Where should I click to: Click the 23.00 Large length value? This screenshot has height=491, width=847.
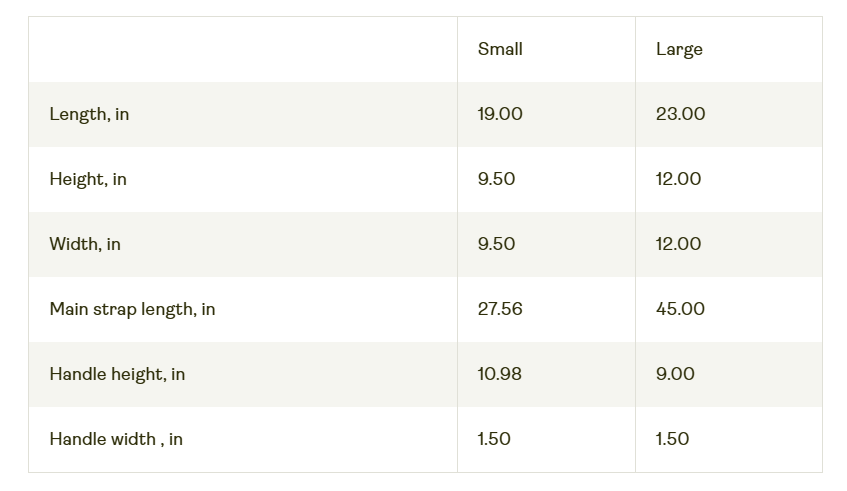[681, 114]
